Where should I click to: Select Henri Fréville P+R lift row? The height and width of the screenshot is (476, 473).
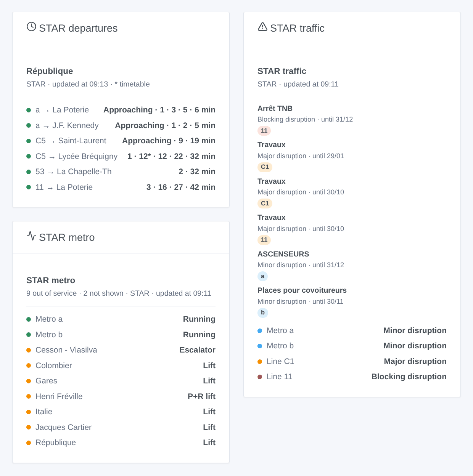click(x=121, y=396)
